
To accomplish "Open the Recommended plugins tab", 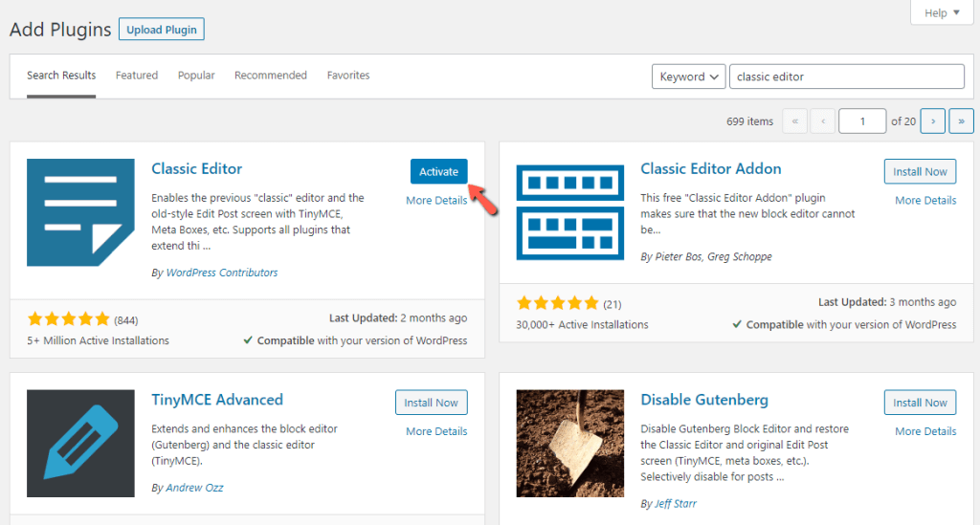I will (x=271, y=76).
